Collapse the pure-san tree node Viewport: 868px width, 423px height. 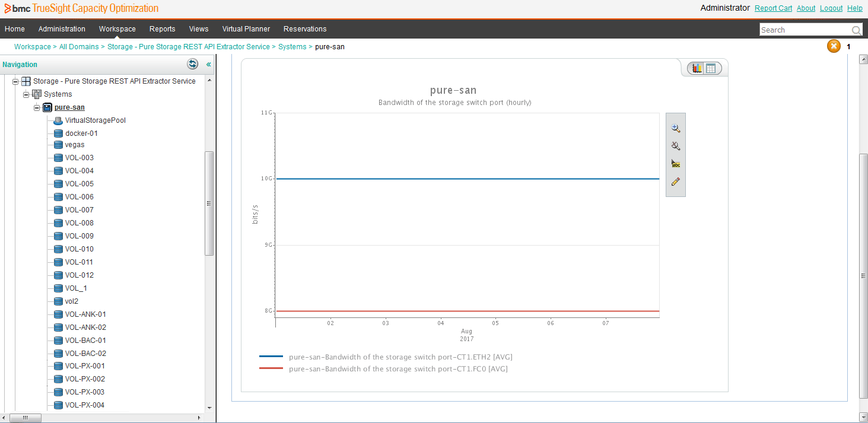[37, 107]
